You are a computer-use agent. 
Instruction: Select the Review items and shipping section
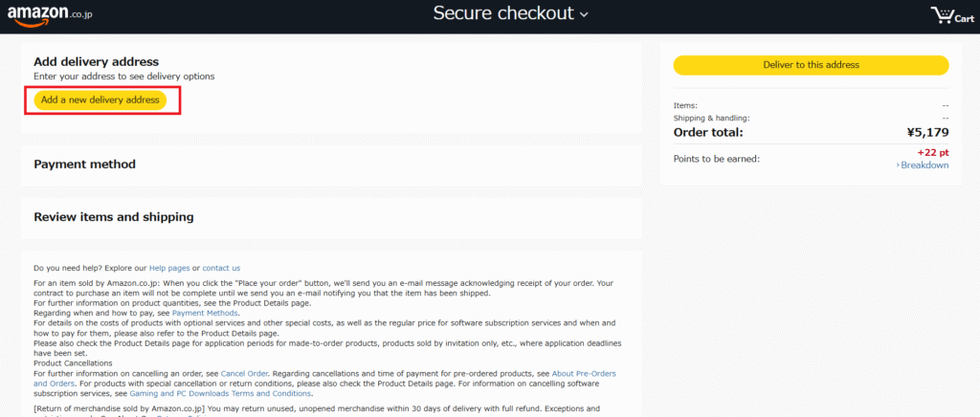pos(113,217)
